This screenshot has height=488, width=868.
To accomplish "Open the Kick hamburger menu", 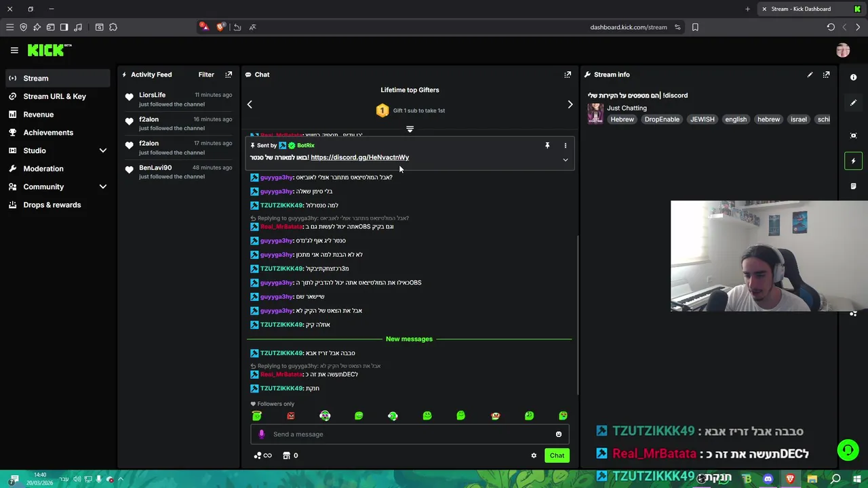I will tap(14, 50).
